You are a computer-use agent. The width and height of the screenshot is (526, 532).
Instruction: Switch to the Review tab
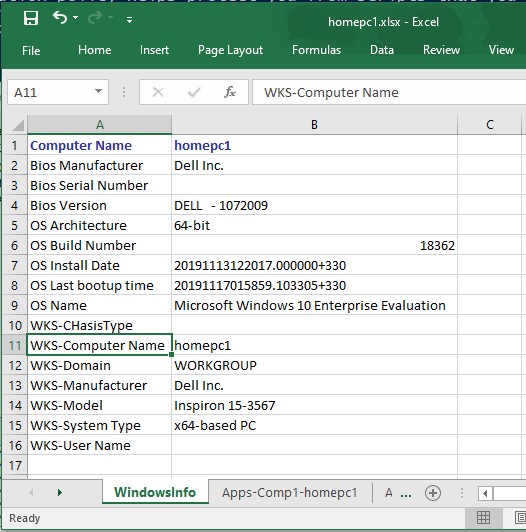pos(441,50)
